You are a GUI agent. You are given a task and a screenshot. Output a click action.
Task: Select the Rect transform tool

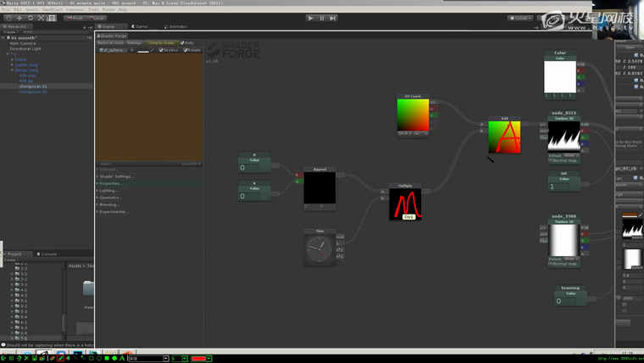pyautogui.click(x=52, y=18)
